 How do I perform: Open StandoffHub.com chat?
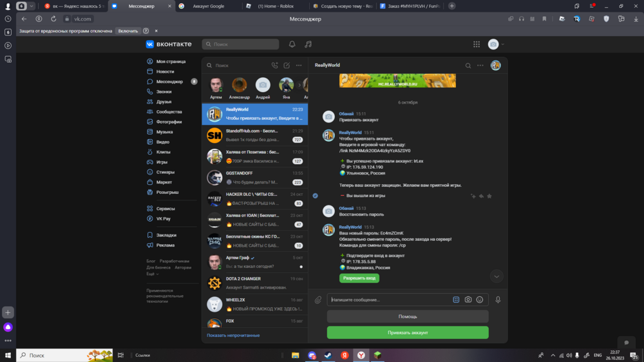(x=254, y=135)
